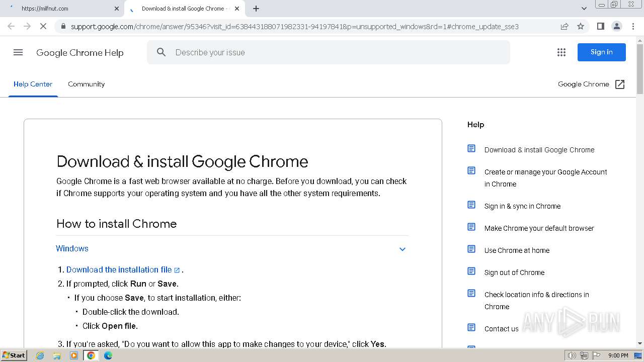
Task: Click the scrollbar down arrow
Action: [x=640, y=343]
